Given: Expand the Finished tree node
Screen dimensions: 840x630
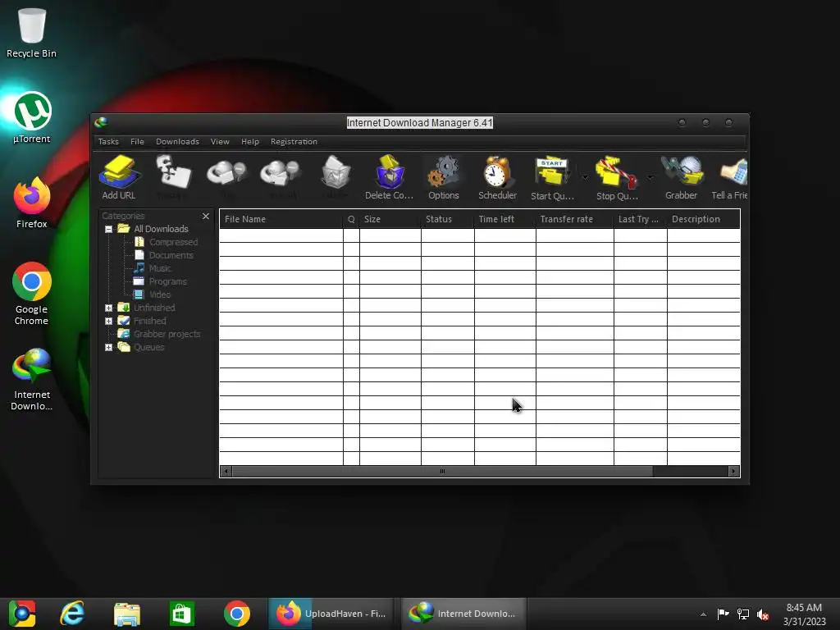Looking at the screenshot, I should 109,321.
